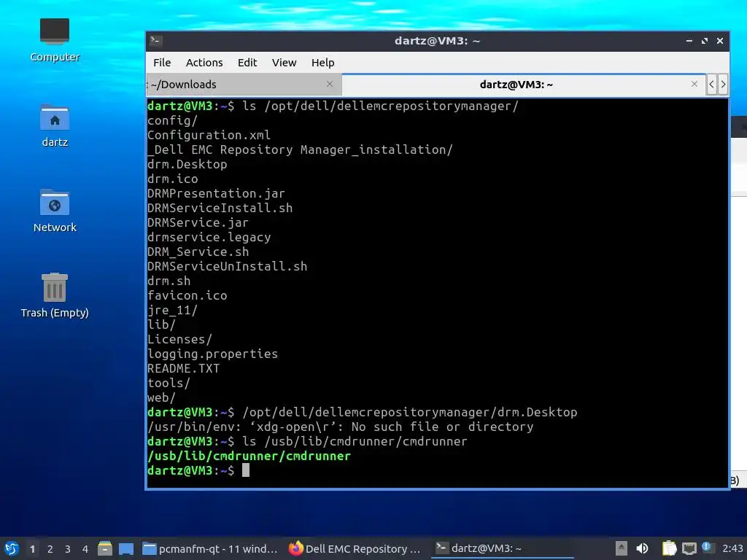The image size is (747, 560).
Task: Click the jre_11/ listing line
Action: point(172,310)
